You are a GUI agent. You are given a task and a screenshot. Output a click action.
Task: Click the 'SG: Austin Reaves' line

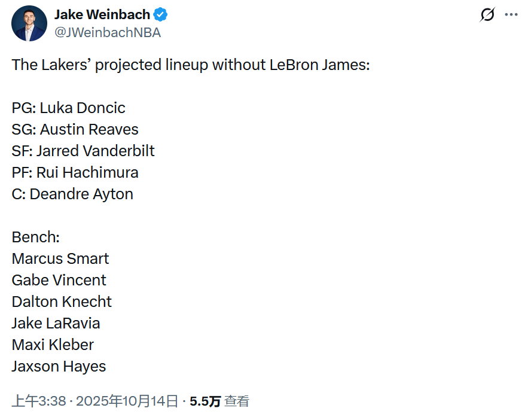[x=75, y=129]
